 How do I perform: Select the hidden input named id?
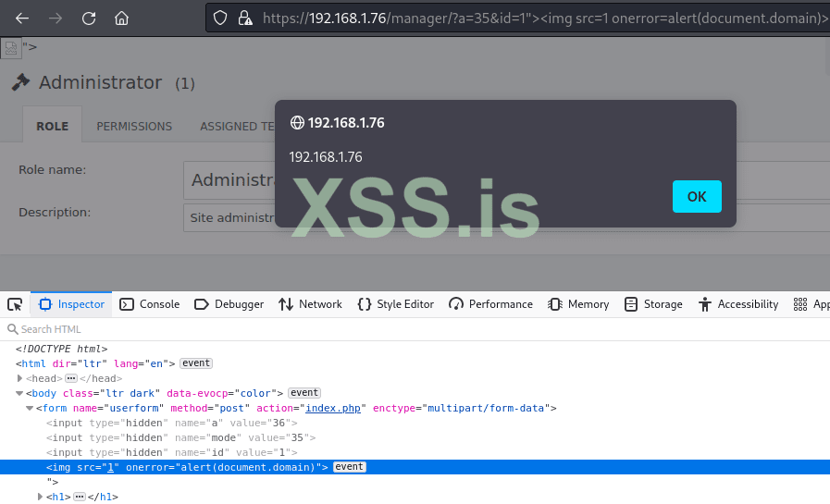(171, 453)
